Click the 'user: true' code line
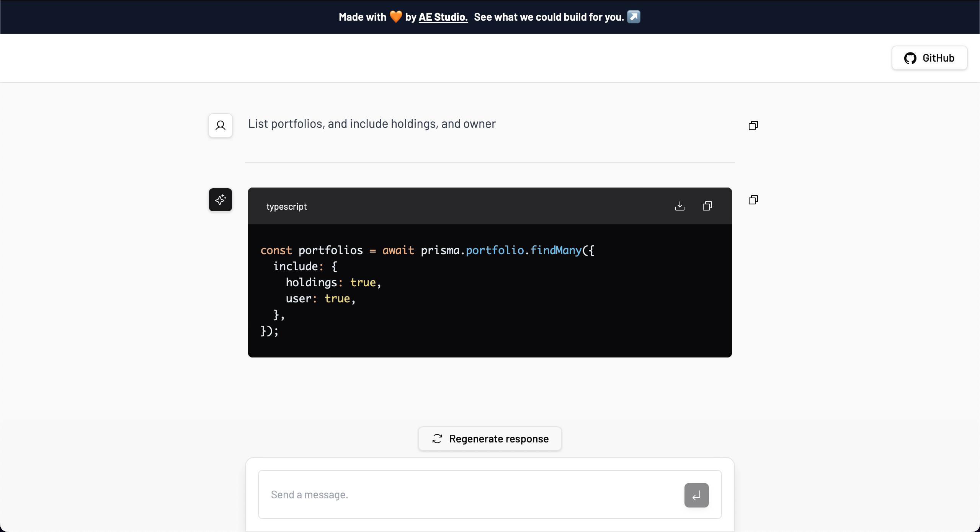The width and height of the screenshot is (980, 532). pyautogui.click(x=320, y=299)
